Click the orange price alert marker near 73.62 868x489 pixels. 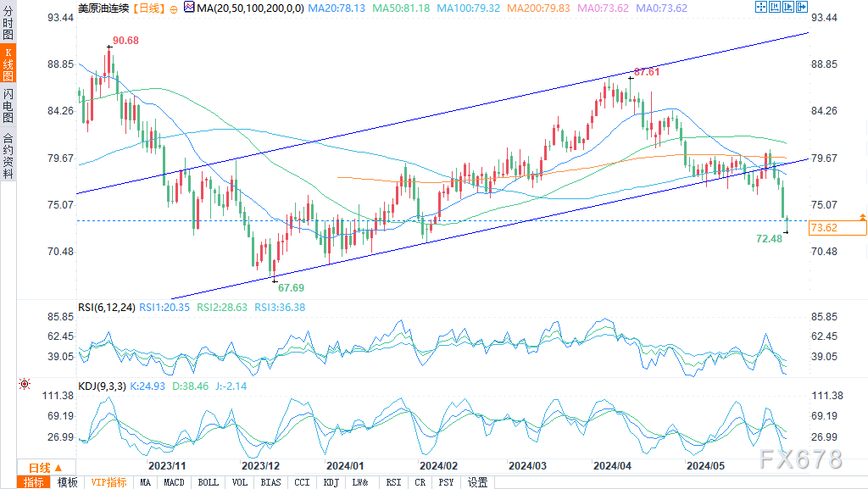[862, 217]
